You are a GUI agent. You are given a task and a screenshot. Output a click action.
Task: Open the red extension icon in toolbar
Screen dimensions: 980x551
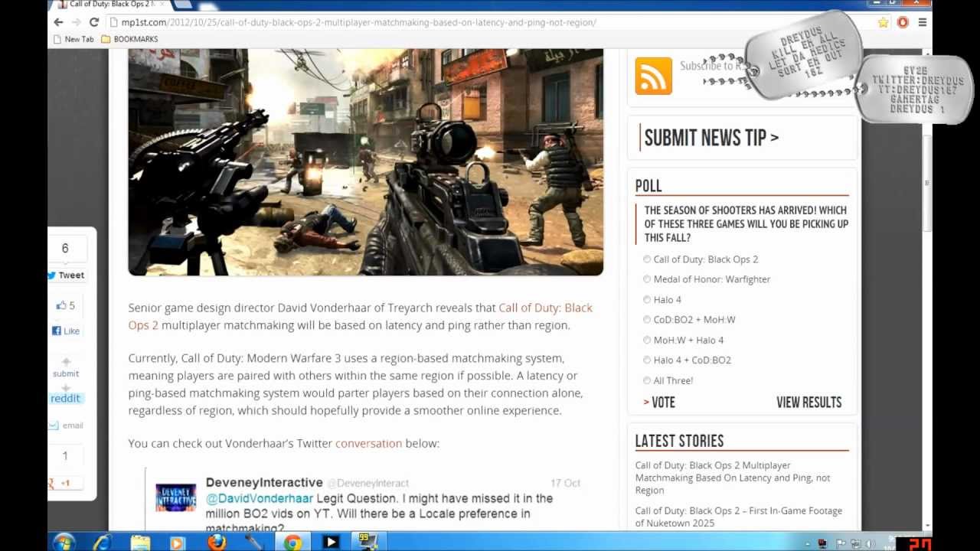[903, 22]
